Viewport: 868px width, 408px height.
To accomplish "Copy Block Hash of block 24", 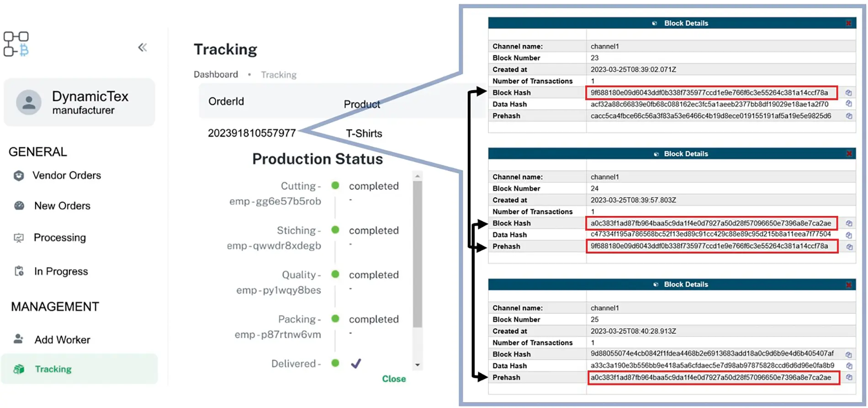I will [849, 223].
